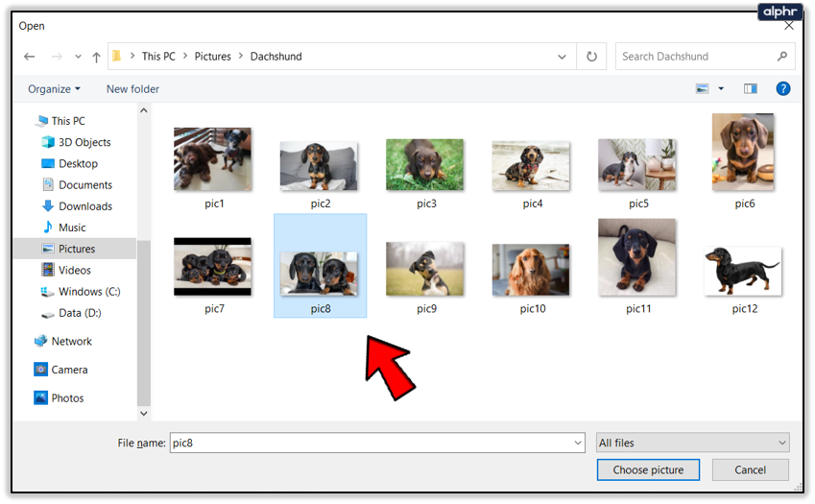The image size is (815, 504).
Task: Select the pic6 thumbnail
Action: point(743,152)
